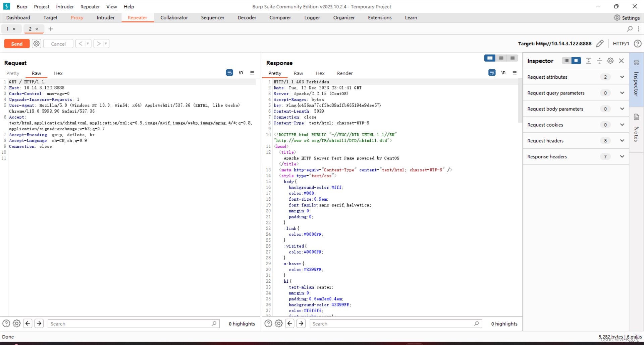Go to previous response search match
Screen dimensions: 644x345
pyautogui.click(x=290, y=324)
